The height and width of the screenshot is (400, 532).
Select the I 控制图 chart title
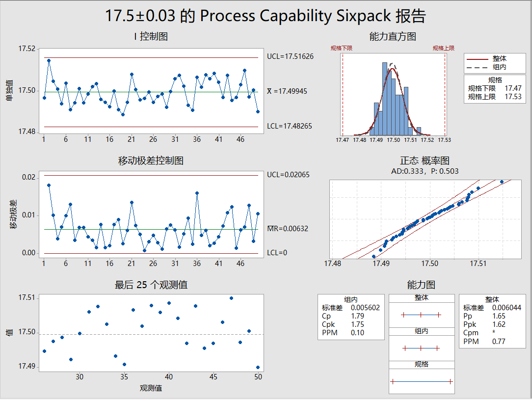151,37
